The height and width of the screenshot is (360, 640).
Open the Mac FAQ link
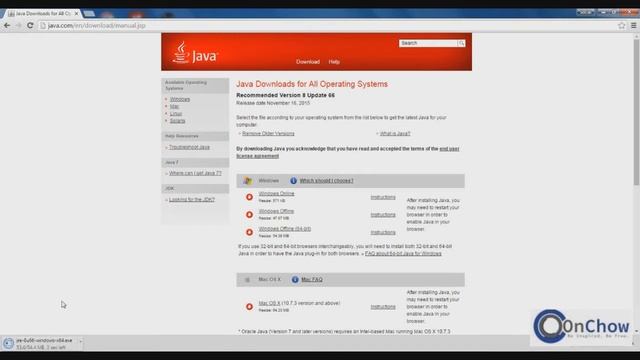pos(312,280)
